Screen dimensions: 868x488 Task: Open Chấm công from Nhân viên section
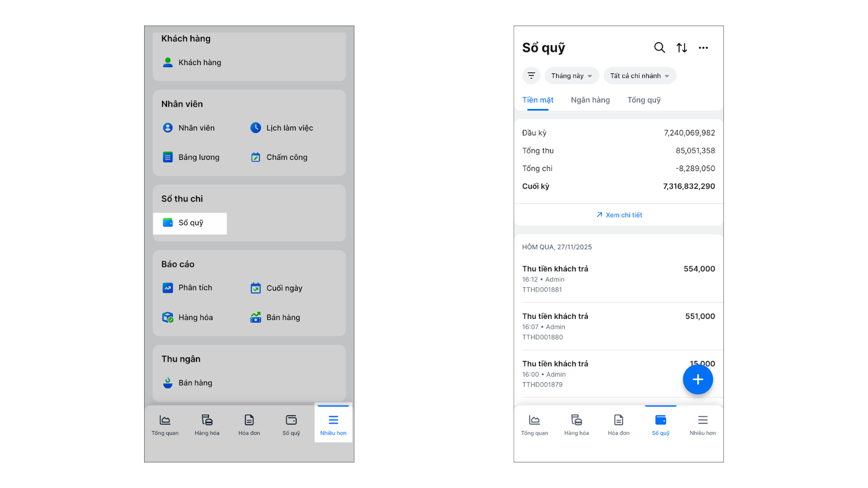(279, 157)
